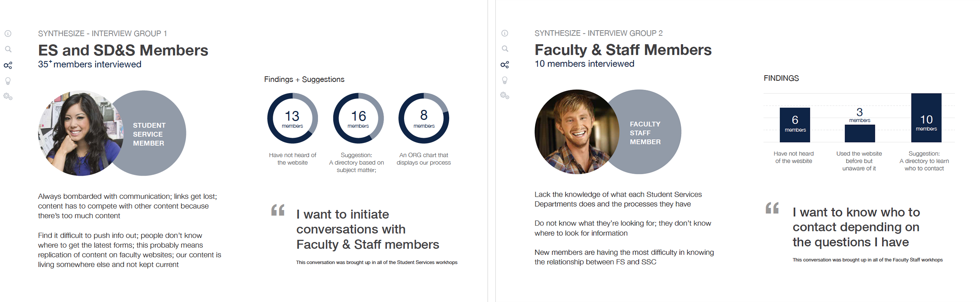The width and height of the screenshot is (980, 302).
Task: Click the lightbulb icon in Group 1 sidebar
Action: pyautogui.click(x=8, y=81)
